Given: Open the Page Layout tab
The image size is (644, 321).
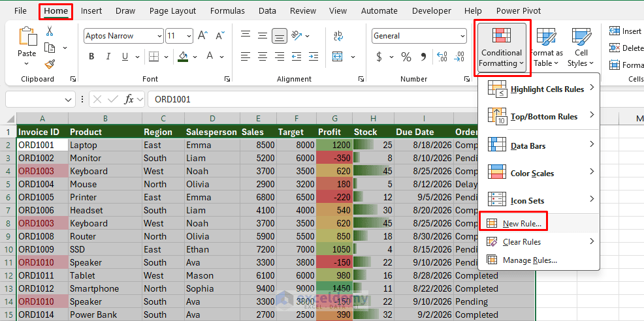Looking at the screenshot, I should click(172, 11).
